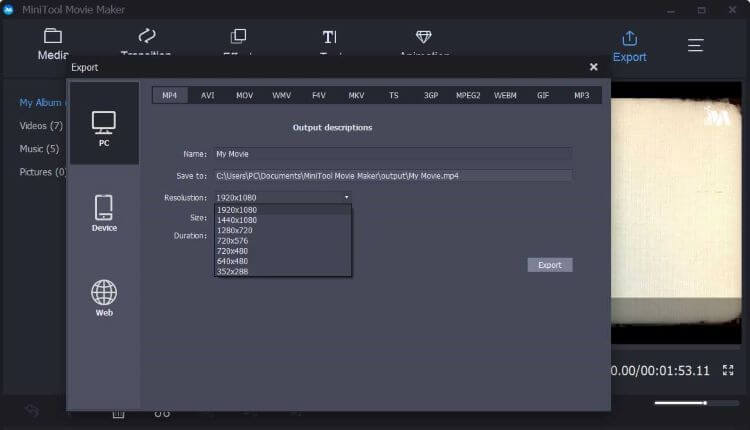Choose 720x576 from resolution list
The width and height of the screenshot is (750, 430).
(x=283, y=241)
